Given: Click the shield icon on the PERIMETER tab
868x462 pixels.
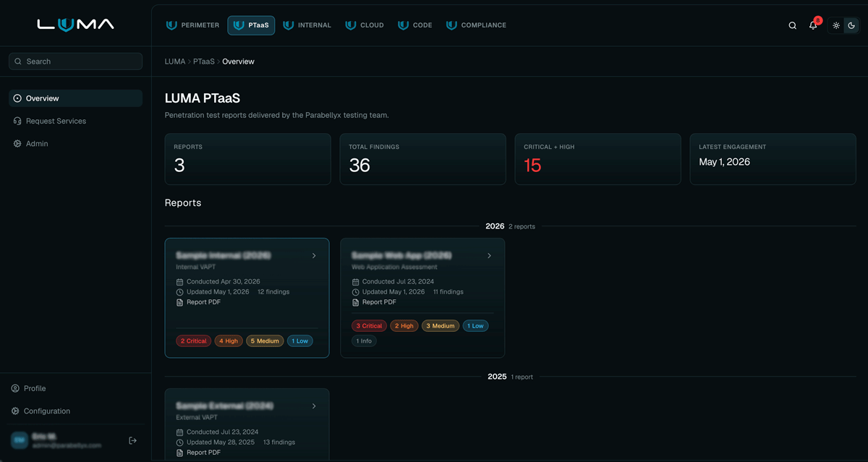Looking at the screenshot, I should pyautogui.click(x=171, y=25).
